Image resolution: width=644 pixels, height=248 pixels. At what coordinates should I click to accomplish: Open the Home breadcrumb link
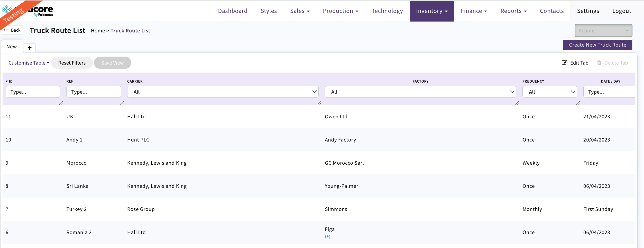click(98, 30)
